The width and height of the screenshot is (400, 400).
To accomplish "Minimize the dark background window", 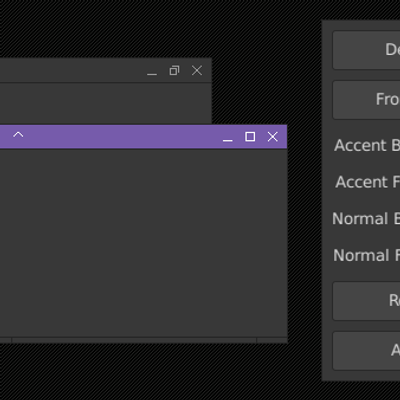I will pyautogui.click(x=152, y=74).
